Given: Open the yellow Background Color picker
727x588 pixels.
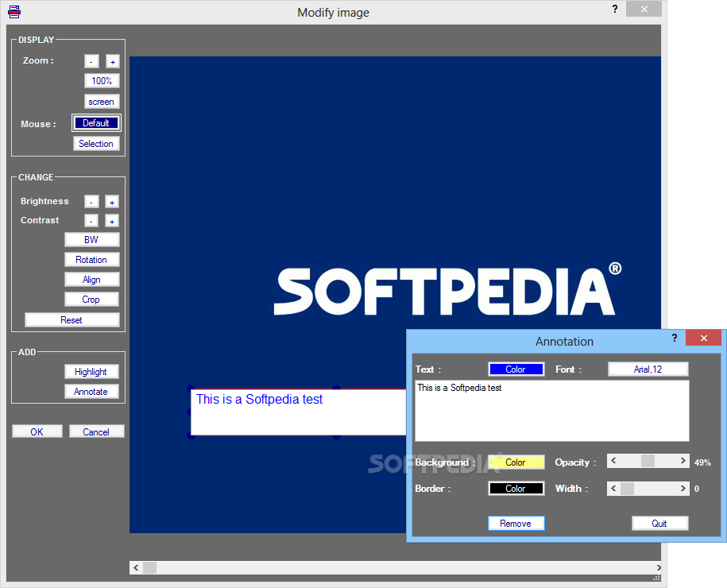Looking at the screenshot, I should coord(516,462).
